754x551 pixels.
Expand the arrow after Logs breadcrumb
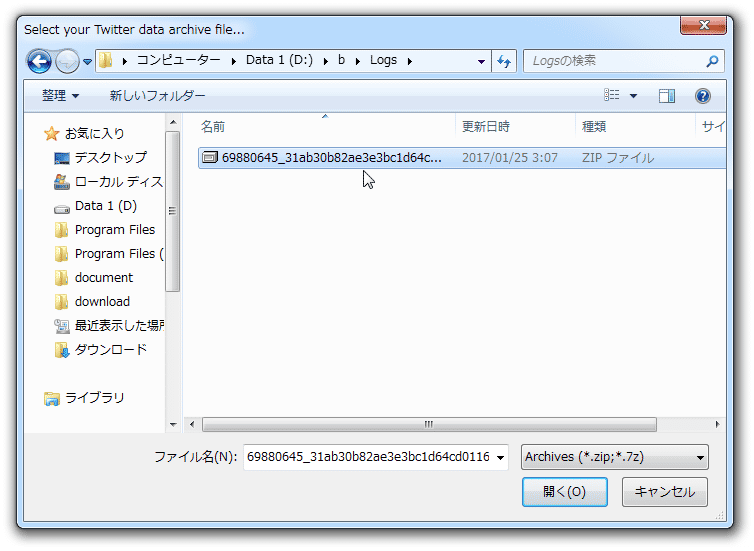[x=410, y=61]
